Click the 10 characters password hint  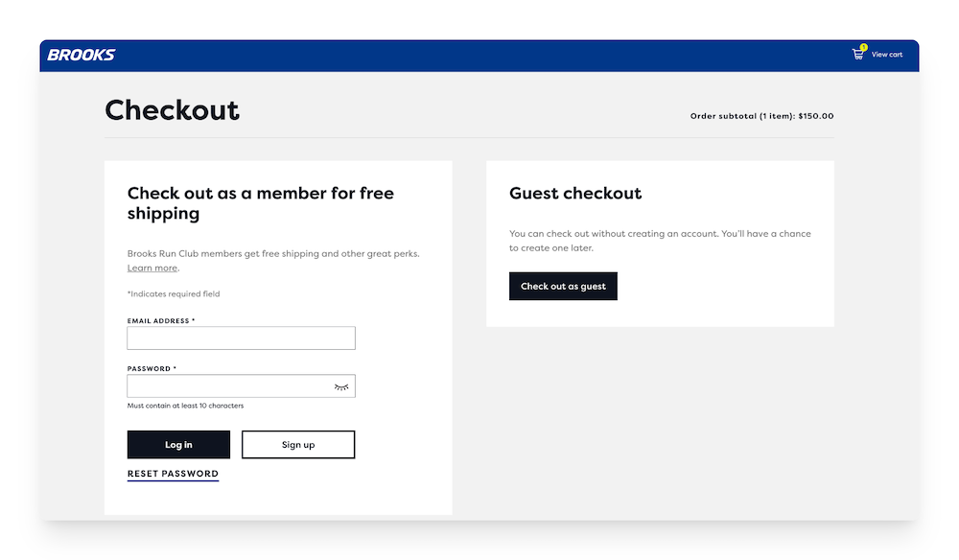coord(185,406)
